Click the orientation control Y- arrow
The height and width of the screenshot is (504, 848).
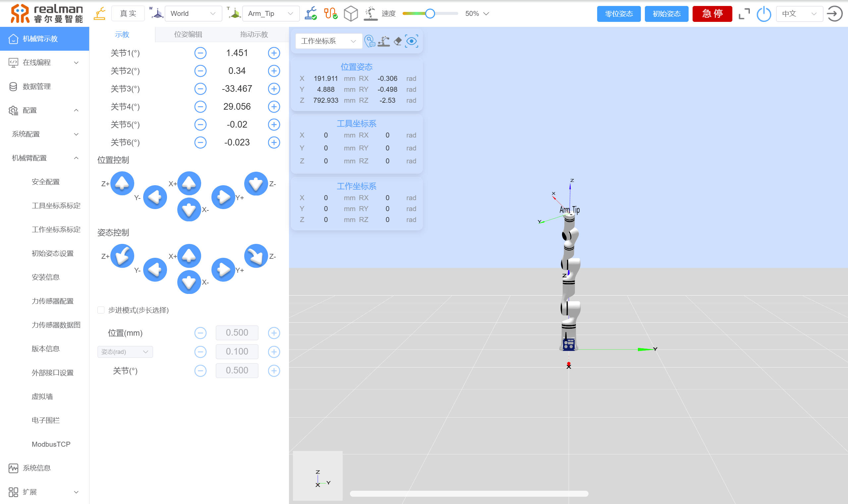pos(155,270)
